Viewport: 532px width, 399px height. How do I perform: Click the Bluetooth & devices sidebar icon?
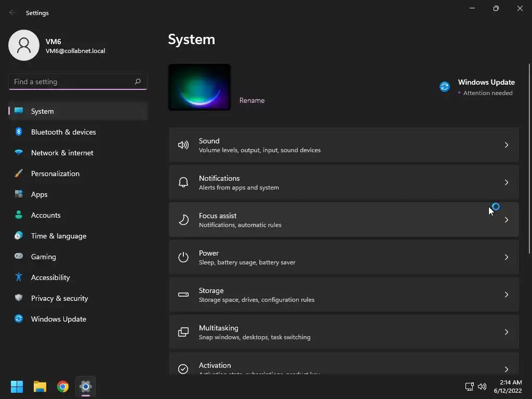(x=19, y=132)
